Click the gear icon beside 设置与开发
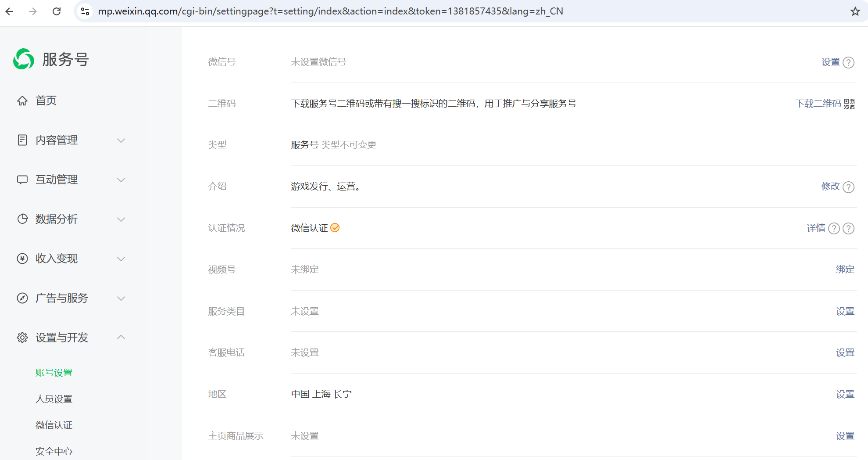The image size is (868, 460). point(22,338)
